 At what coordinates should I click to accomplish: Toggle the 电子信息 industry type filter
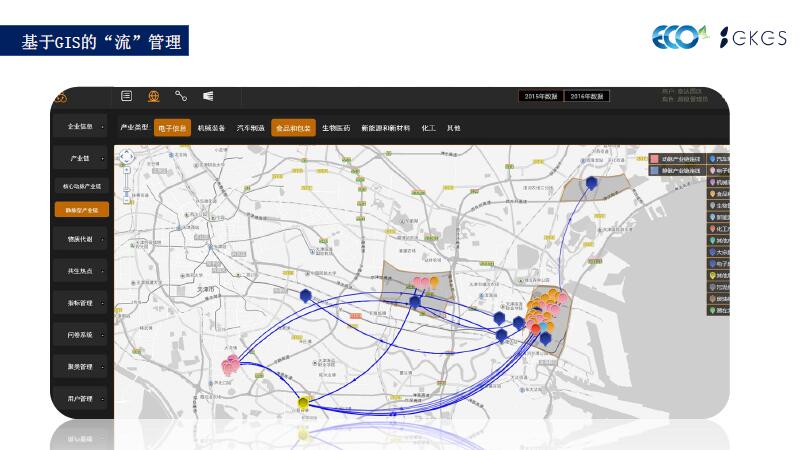tap(172, 128)
